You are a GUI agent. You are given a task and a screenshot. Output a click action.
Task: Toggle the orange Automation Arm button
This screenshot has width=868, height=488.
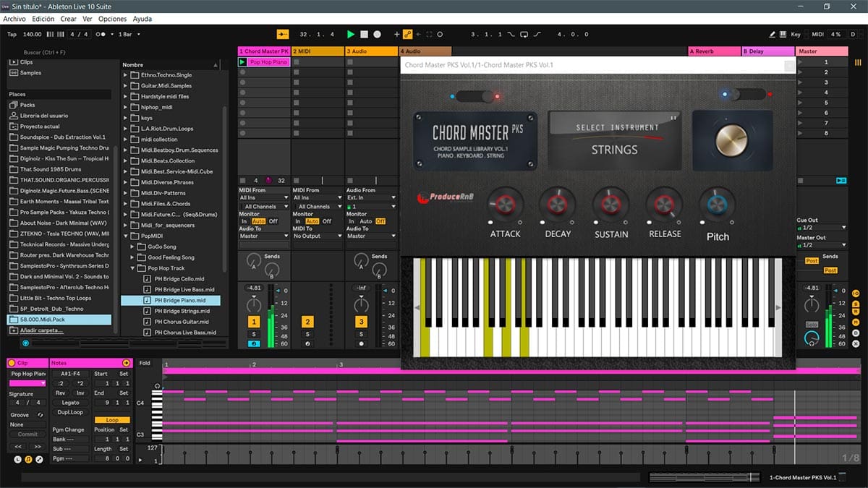(408, 34)
